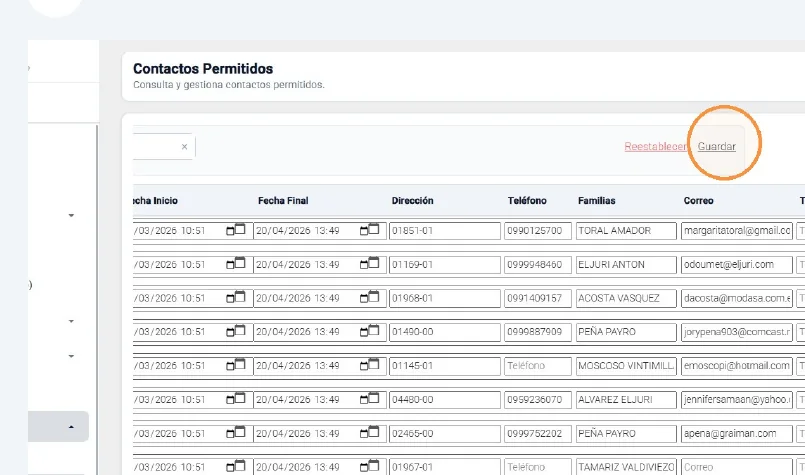Edit Teléfono field 0999948460
805x475 pixels.
pos(538,264)
